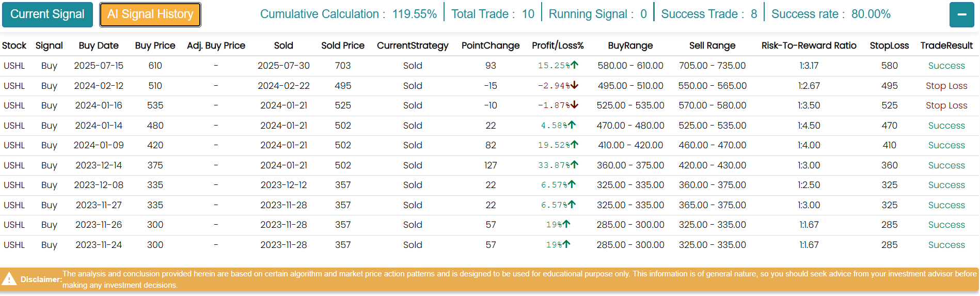This screenshot has height=296, width=980.
Task: Click the Profit/Loss% column header
Action: tap(558, 45)
